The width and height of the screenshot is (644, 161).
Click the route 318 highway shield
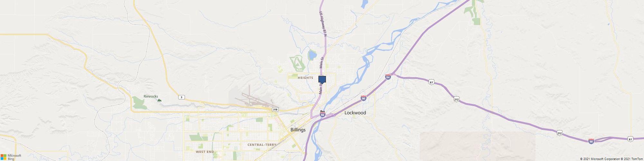[275, 109]
